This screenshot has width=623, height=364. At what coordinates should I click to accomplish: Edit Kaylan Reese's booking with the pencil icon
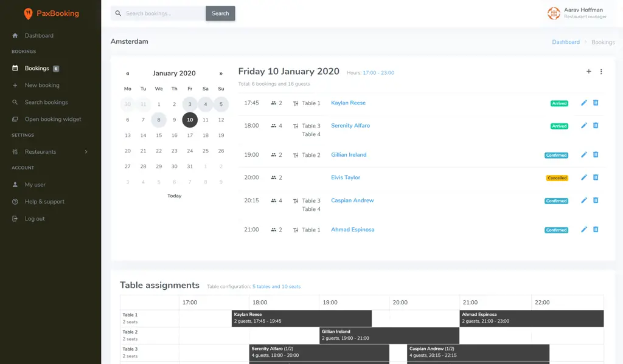pyautogui.click(x=583, y=103)
